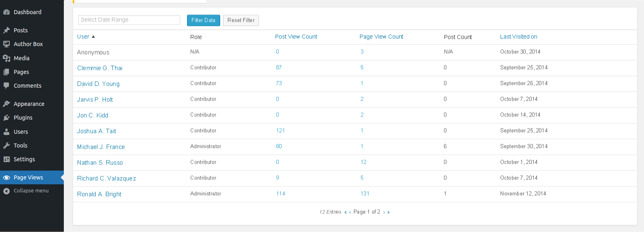Click the Comments speech bubble icon

[6, 86]
